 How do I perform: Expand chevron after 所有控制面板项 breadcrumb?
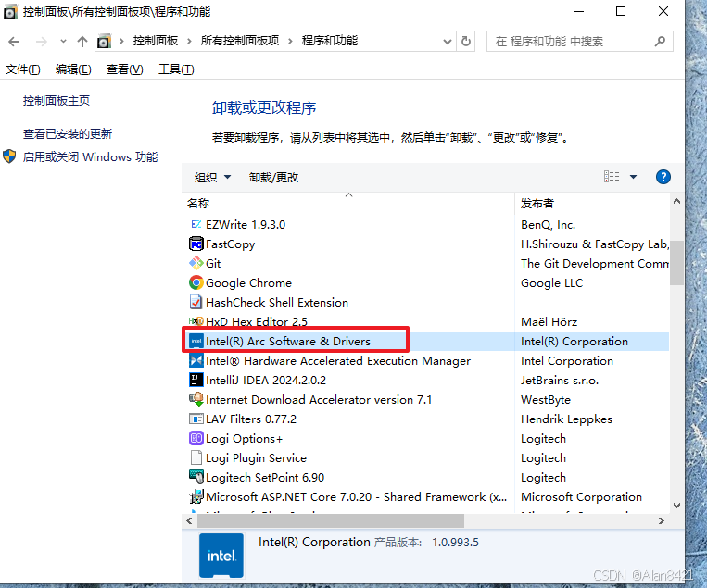(x=290, y=42)
